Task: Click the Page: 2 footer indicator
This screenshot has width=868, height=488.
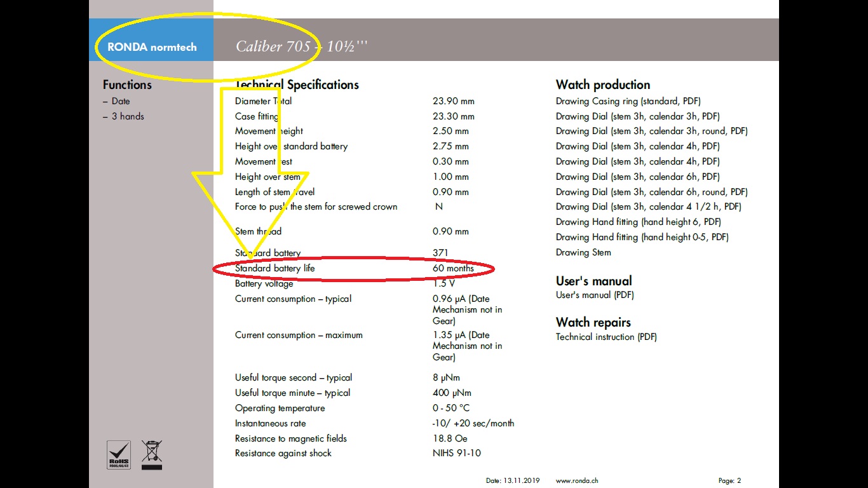Action: pos(729,481)
